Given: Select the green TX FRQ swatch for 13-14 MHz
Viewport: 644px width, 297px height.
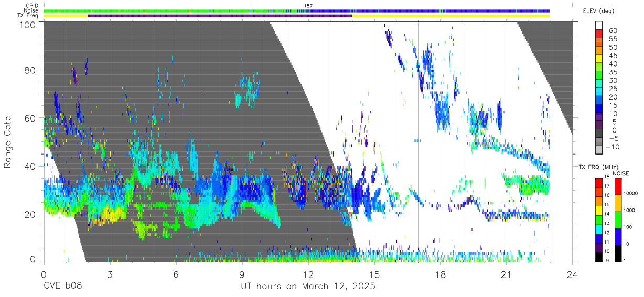Looking at the screenshot, I should coord(599,219).
